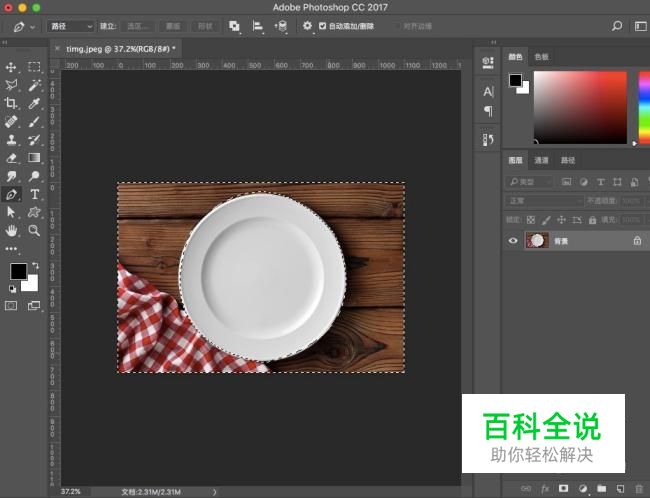Image resolution: width=650 pixels, height=498 pixels.
Task: Reset to default foreground/background colors
Action: 12,289
